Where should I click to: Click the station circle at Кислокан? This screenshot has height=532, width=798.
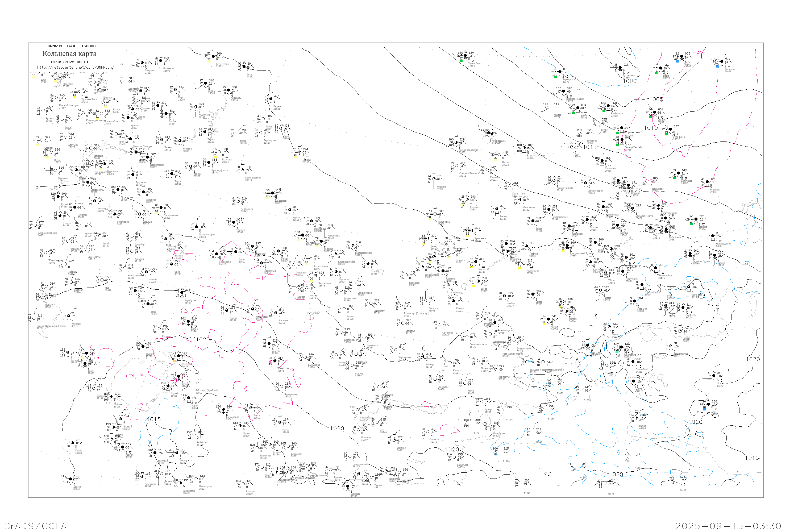722,62
